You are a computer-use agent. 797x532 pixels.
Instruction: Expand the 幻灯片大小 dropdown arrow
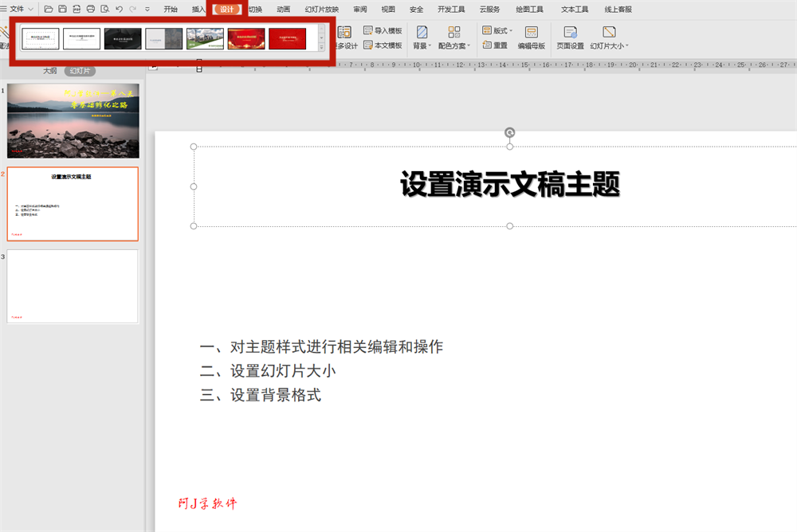click(x=626, y=45)
